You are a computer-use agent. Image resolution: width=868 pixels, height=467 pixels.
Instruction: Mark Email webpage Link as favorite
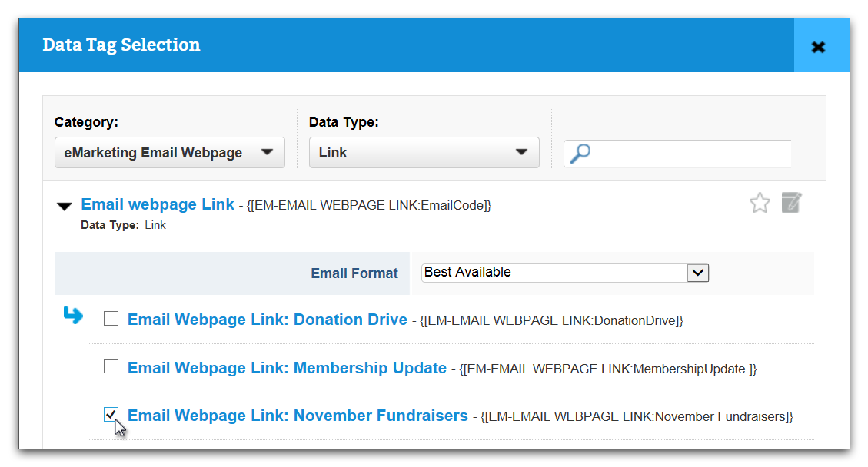pos(760,203)
